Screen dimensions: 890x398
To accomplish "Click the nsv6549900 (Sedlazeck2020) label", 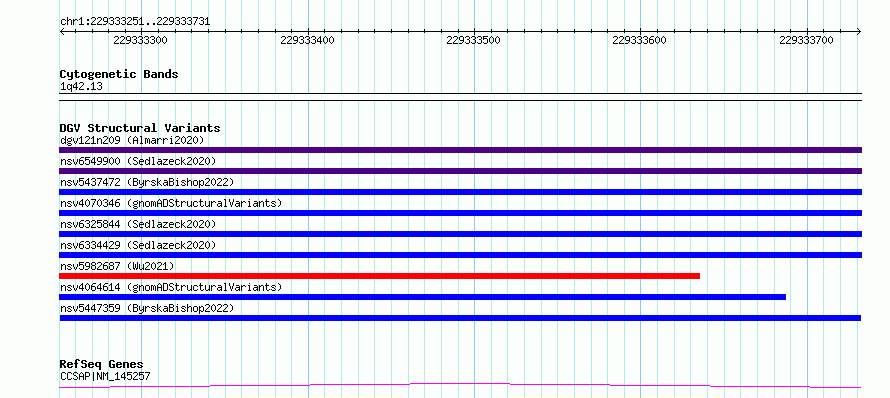I will coord(138,161).
